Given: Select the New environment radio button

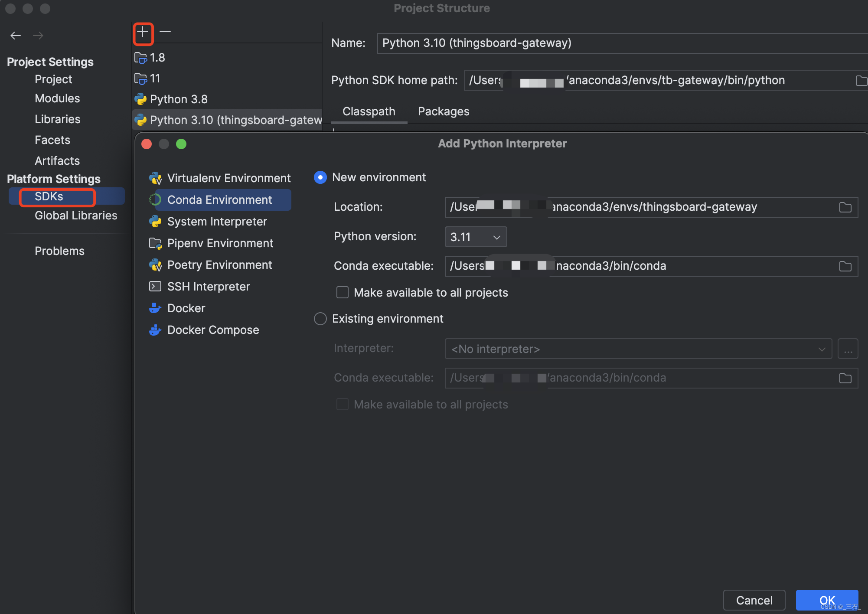Looking at the screenshot, I should (320, 177).
